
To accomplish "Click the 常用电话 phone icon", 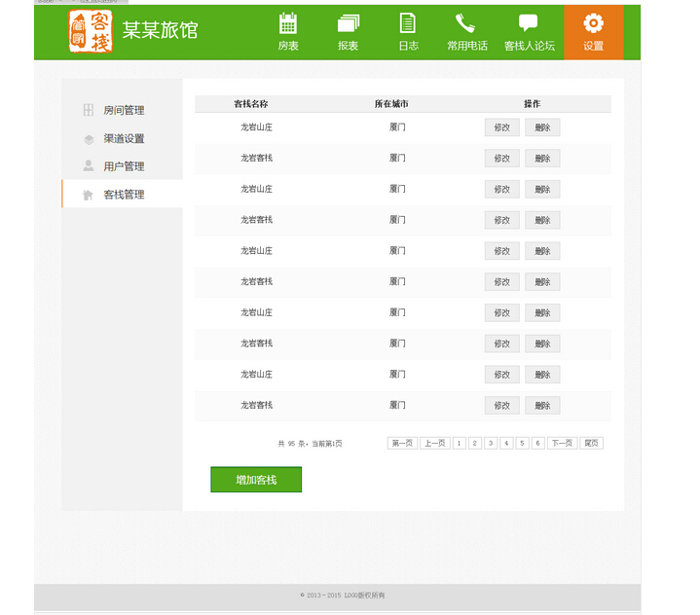I will (x=466, y=24).
